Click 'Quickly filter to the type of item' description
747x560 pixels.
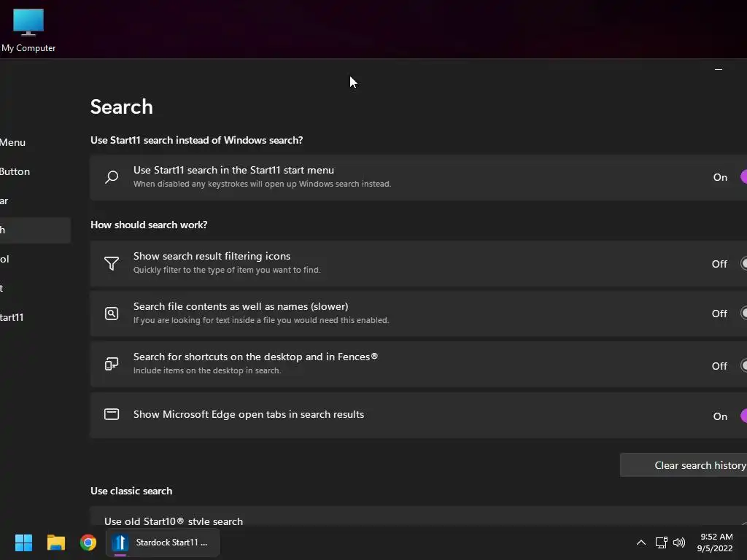(x=227, y=270)
